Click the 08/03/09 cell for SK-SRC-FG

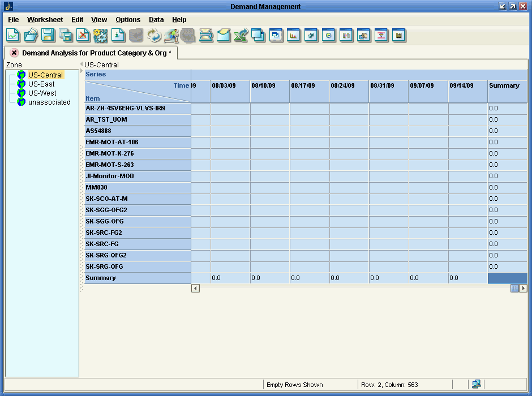click(x=230, y=244)
